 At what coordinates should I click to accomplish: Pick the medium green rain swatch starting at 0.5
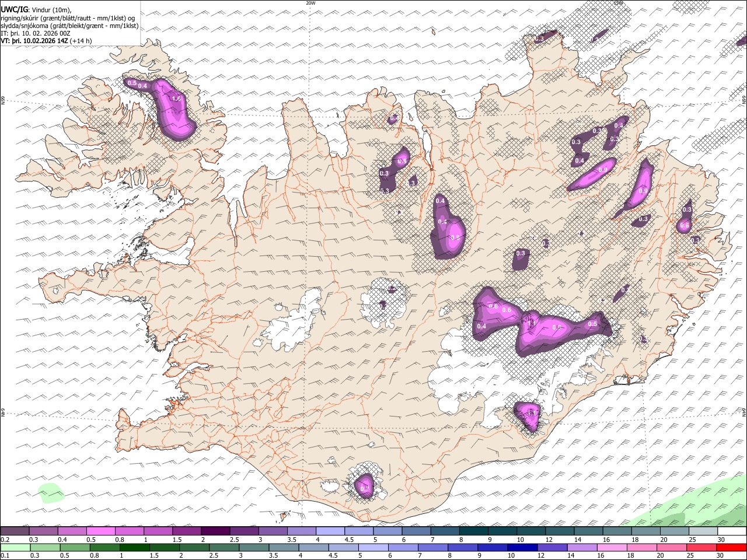pos(74,547)
